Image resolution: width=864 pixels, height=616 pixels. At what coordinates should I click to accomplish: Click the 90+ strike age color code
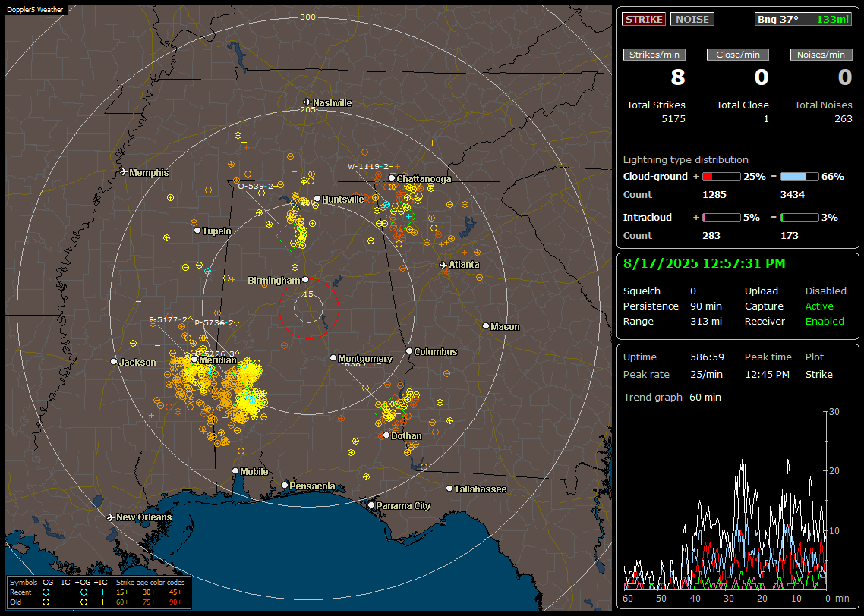click(175, 602)
